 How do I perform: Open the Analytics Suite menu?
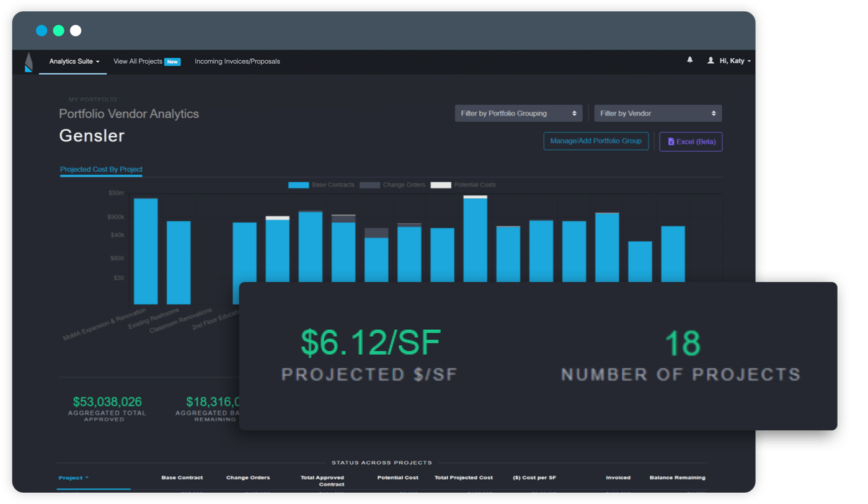tap(74, 61)
